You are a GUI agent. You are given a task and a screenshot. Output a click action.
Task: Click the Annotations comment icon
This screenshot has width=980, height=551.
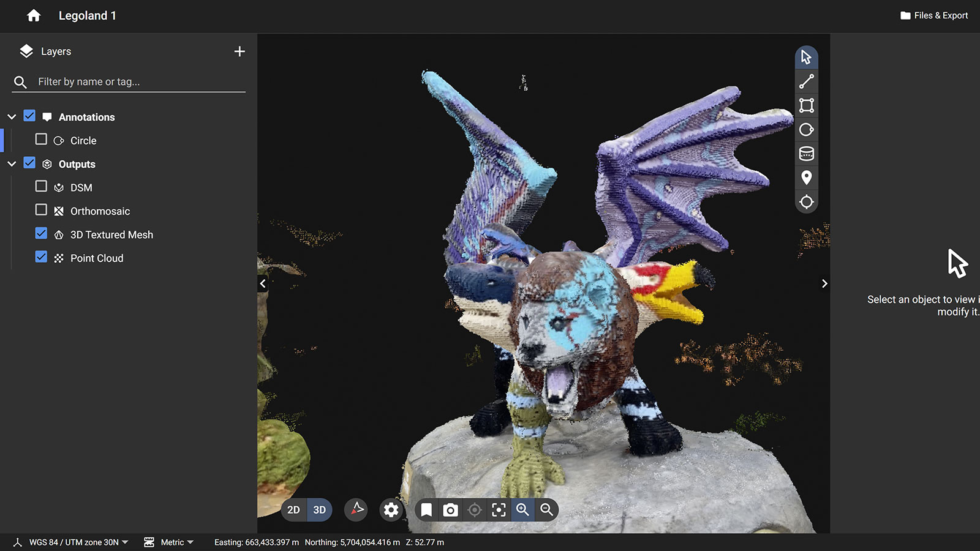[x=47, y=117]
